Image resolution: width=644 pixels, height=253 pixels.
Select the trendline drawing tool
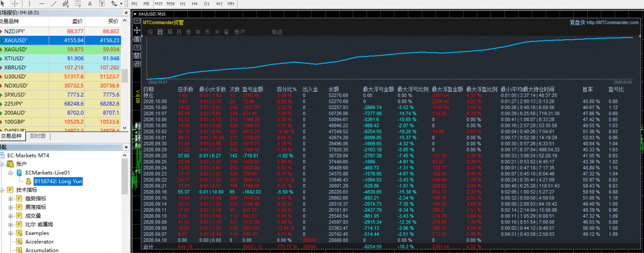pyautogui.click(x=54, y=4)
